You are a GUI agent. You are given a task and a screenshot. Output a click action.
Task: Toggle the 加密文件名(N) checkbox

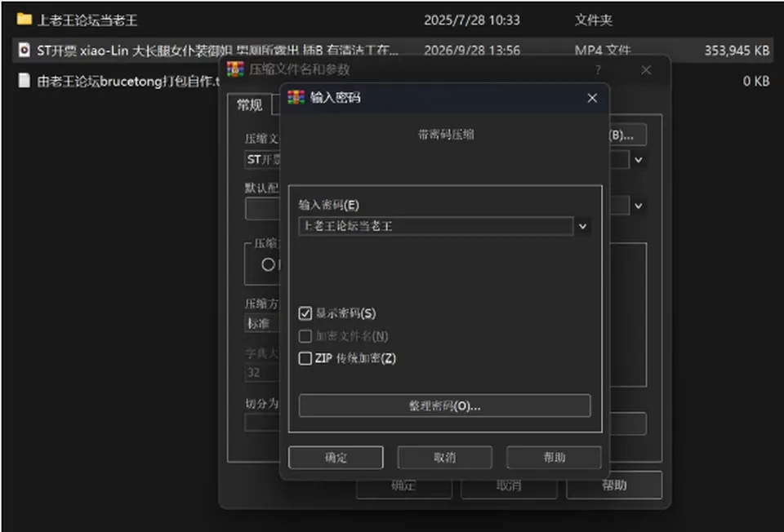pos(305,336)
